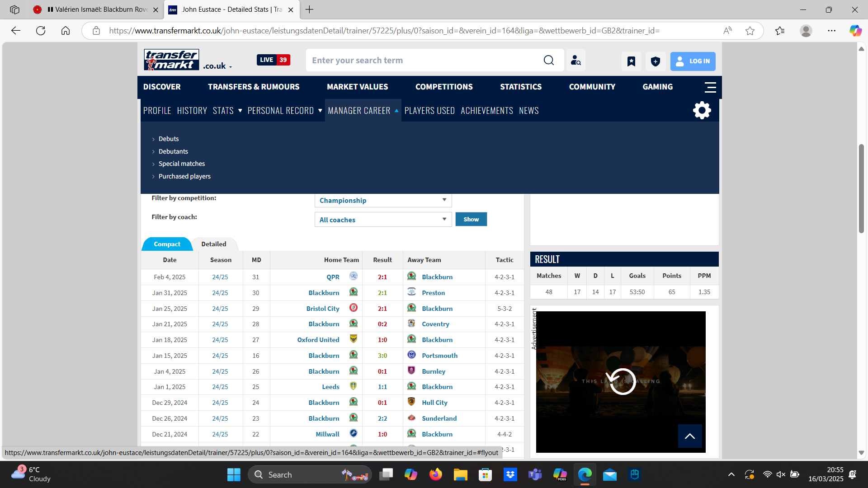This screenshot has height=488, width=868.
Task: Click the Sunderland club crest
Action: pyautogui.click(x=411, y=418)
